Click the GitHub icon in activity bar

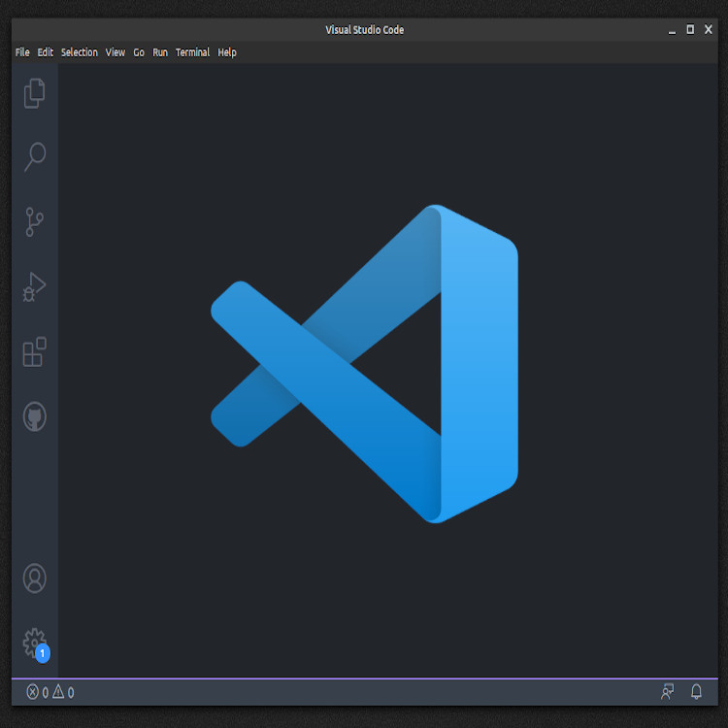coord(35,417)
